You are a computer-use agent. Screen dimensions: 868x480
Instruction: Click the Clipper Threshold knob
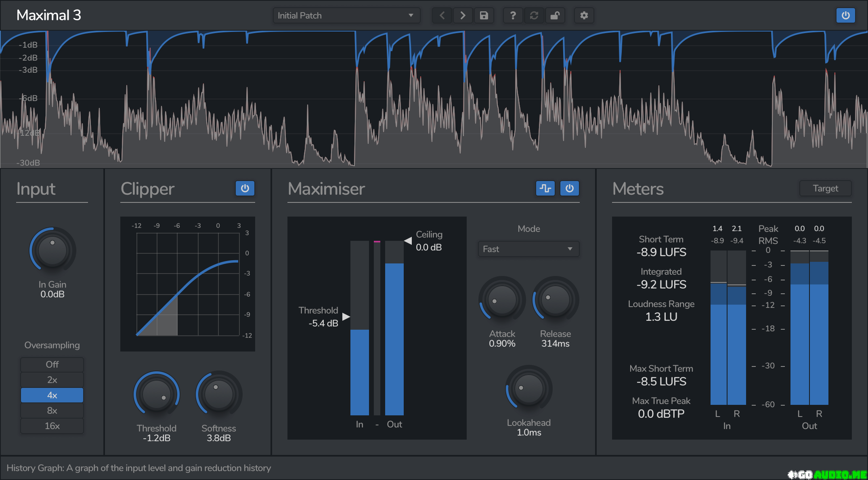157,394
